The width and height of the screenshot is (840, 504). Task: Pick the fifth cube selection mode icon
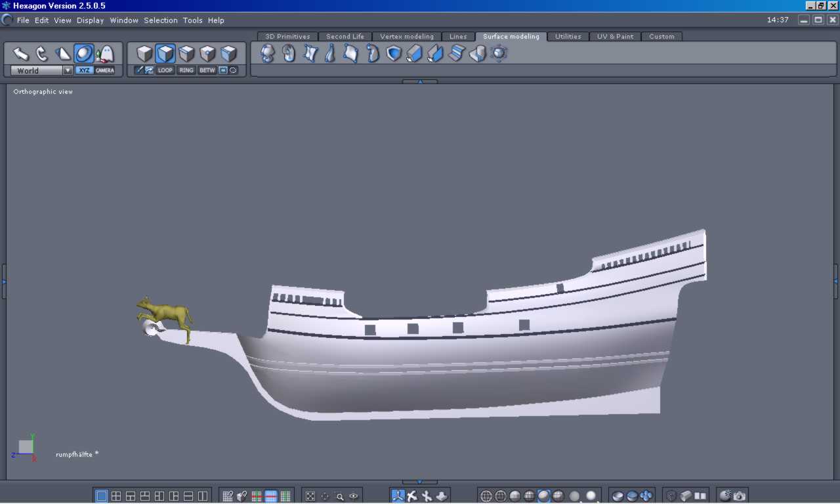tap(228, 54)
